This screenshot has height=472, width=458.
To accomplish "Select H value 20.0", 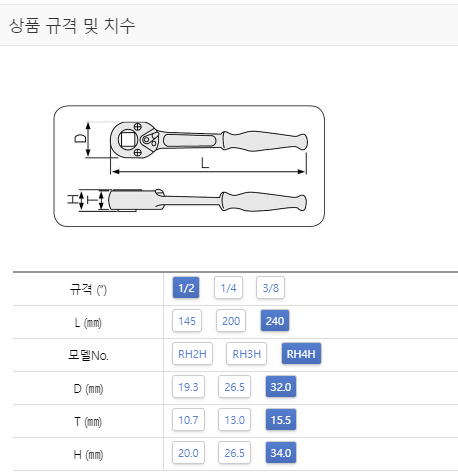I will 188,453.
